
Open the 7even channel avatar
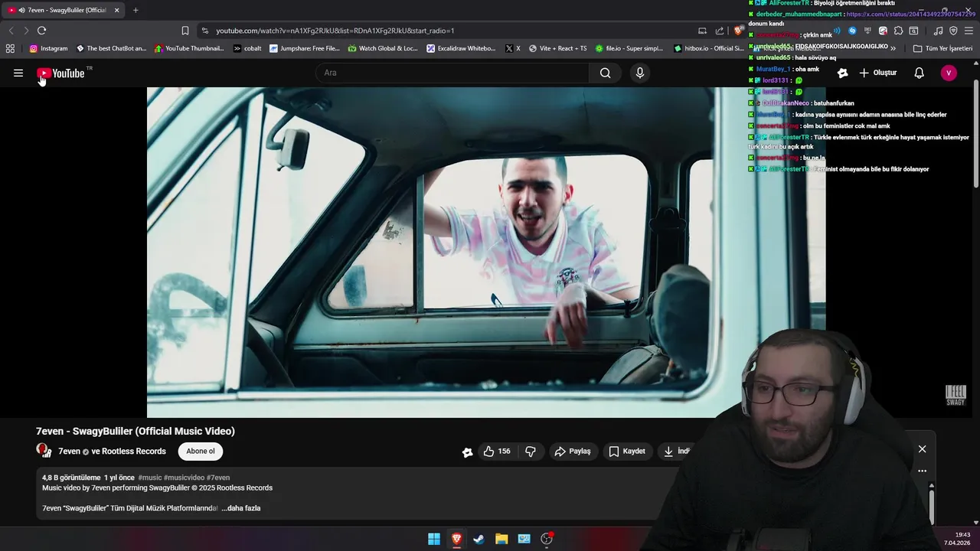pyautogui.click(x=43, y=451)
